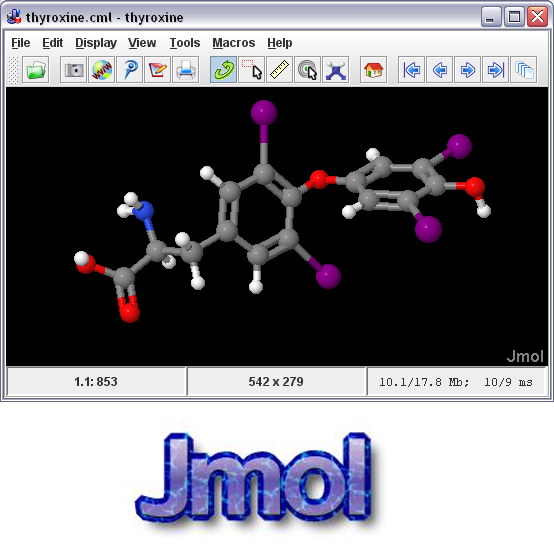This screenshot has width=554, height=554.
Task: Go to last frame arrow icon
Action: point(495,70)
